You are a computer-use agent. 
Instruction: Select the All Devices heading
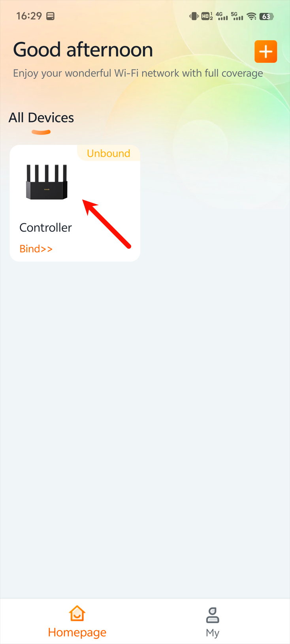point(41,118)
